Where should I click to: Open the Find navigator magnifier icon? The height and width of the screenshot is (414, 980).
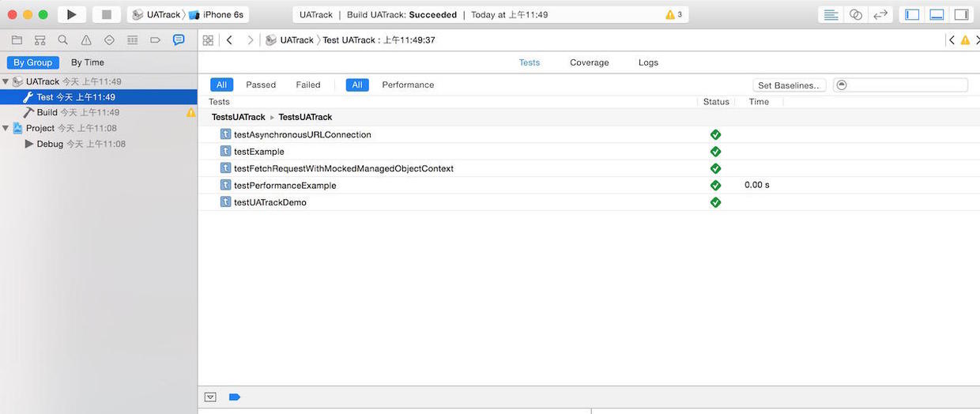tap(63, 40)
